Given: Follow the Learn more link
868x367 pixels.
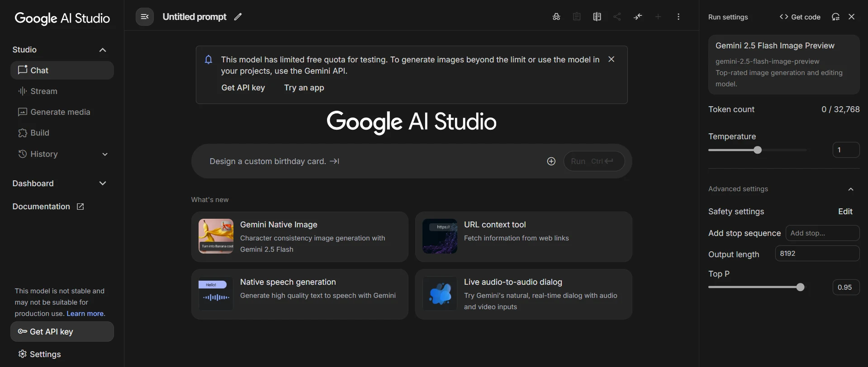Looking at the screenshot, I should (x=85, y=314).
